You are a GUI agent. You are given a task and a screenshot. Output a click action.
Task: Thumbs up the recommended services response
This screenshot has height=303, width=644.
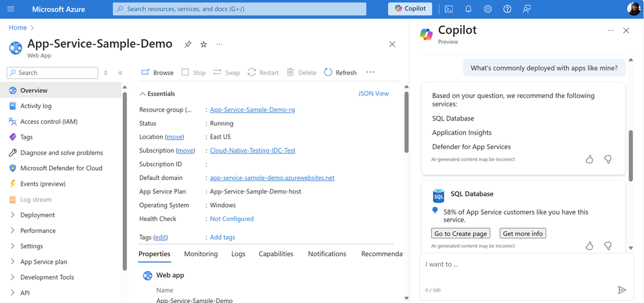(x=589, y=159)
